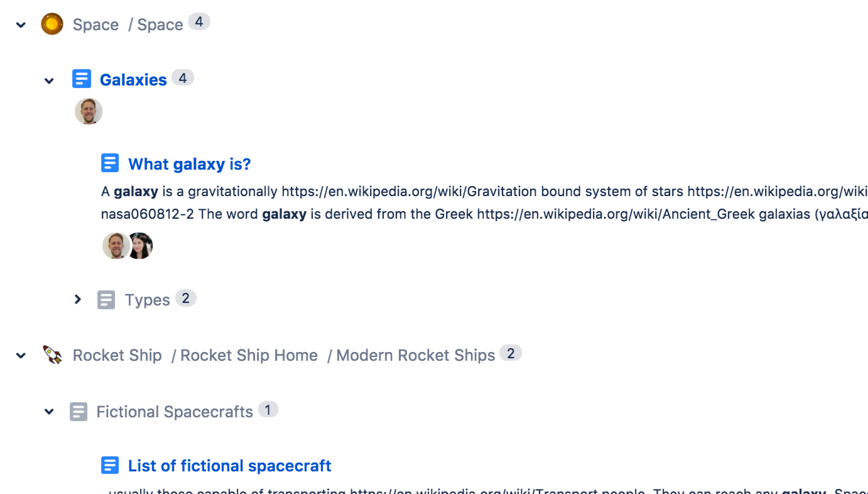Image resolution: width=868 pixels, height=494 pixels.
Task: Click the page icon beside List of fictional spacecraft
Action: (110, 464)
